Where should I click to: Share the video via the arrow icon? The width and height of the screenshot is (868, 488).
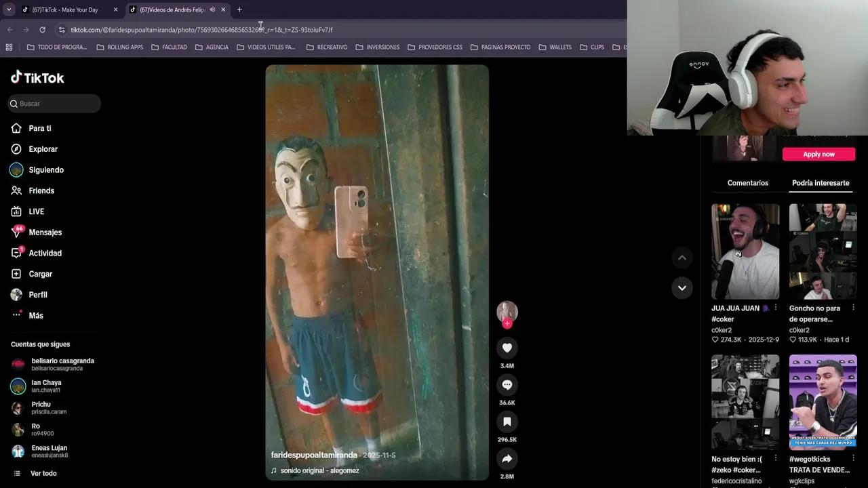[507, 458]
